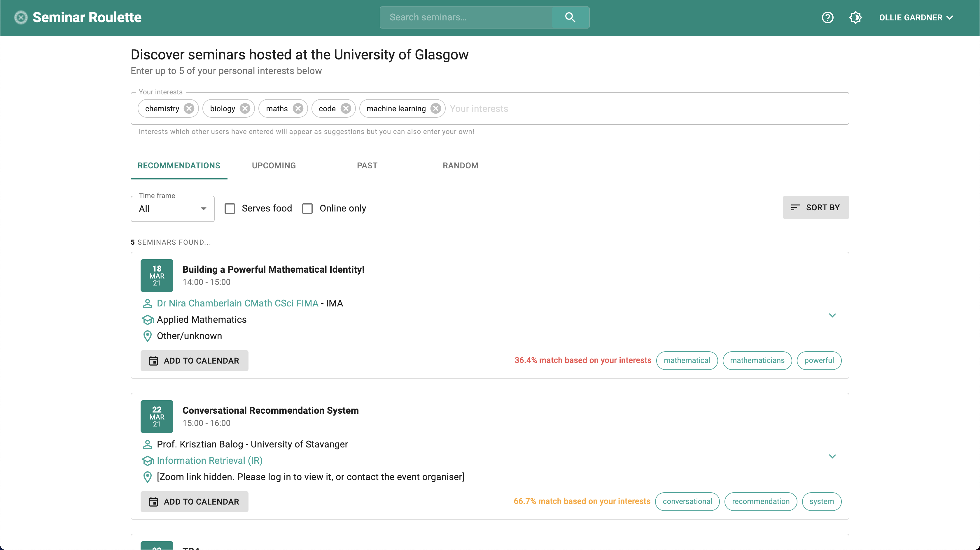
Task: Toggle the Serves food checkbox
Action: [230, 208]
